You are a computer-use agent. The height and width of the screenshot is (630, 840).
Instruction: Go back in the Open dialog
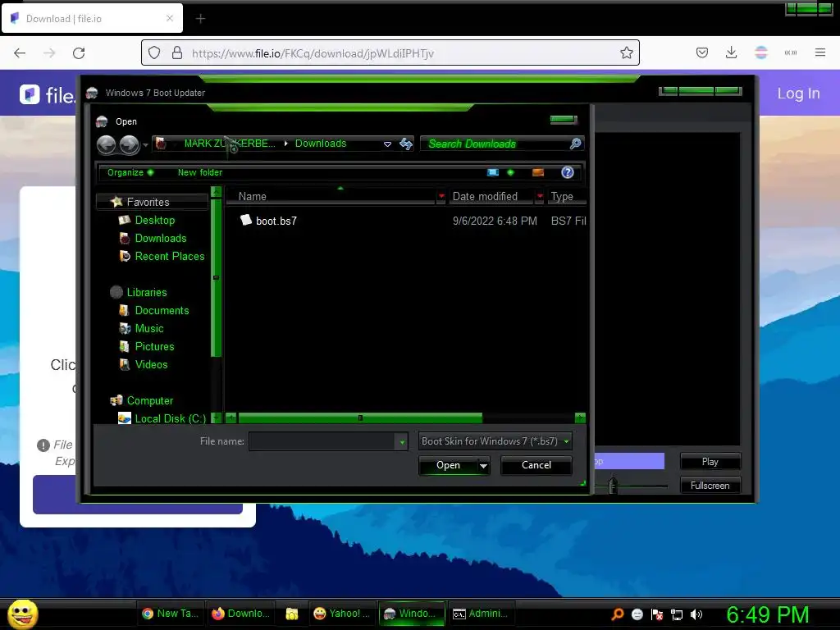click(106, 144)
